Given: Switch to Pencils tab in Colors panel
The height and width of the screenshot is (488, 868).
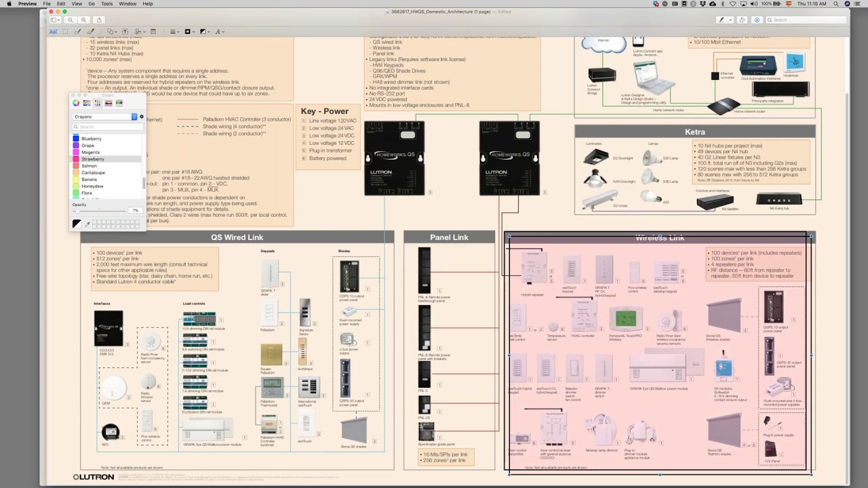Looking at the screenshot, I should pos(119,103).
